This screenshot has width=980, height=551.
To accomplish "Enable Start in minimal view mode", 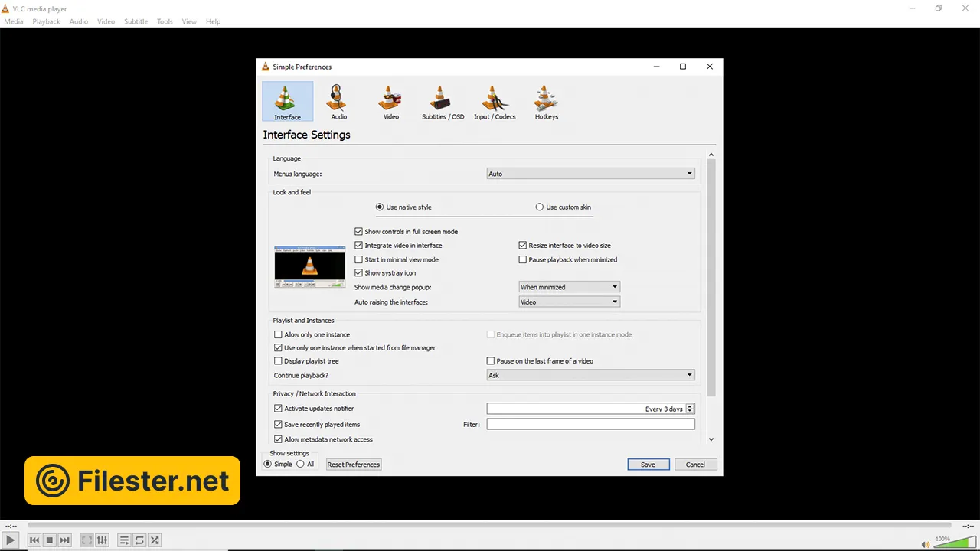I will (x=359, y=260).
